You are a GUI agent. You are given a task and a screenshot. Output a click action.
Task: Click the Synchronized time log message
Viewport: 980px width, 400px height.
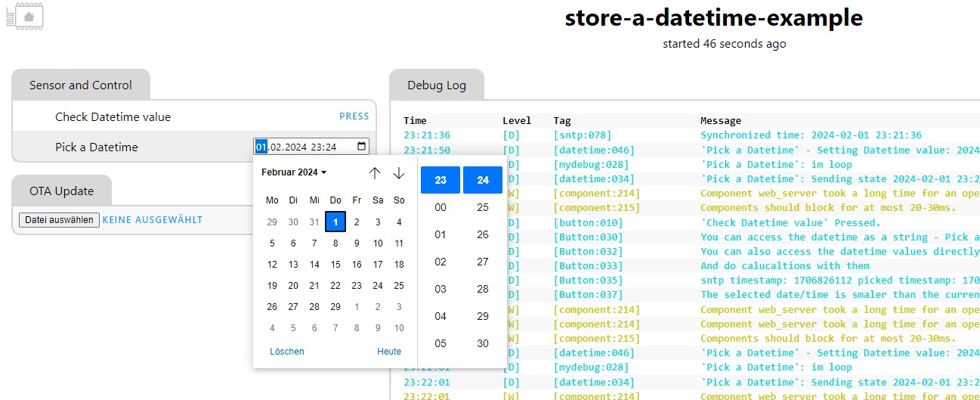click(811, 135)
